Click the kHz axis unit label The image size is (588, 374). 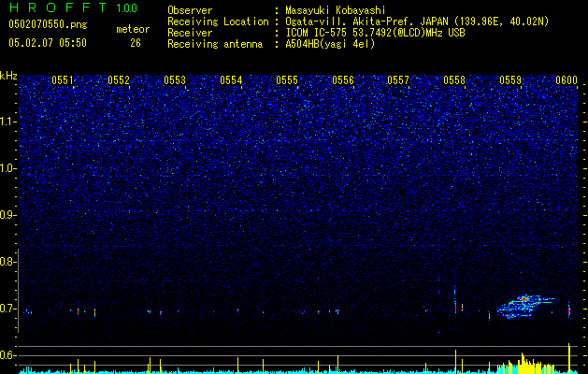tap(8, 76)
